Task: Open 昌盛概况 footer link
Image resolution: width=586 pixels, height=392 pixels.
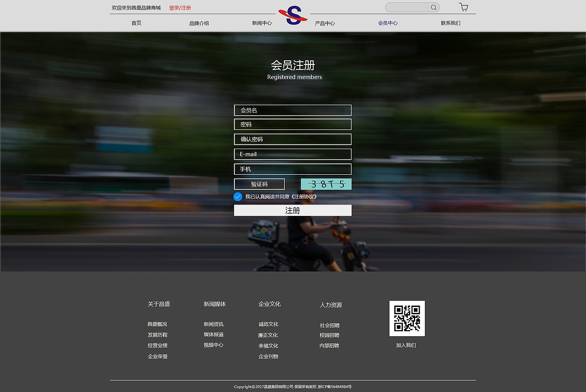Action: click(x=157, y=324)
